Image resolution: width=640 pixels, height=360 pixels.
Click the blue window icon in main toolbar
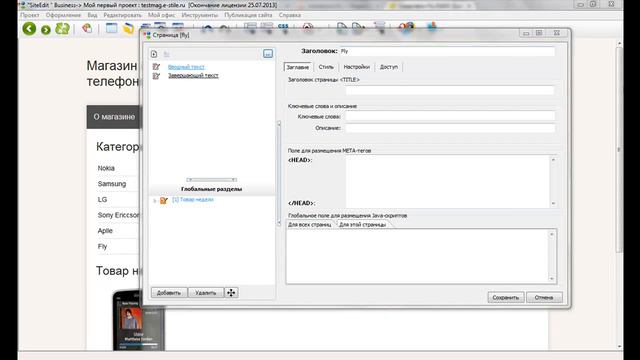tap(111, 28)
